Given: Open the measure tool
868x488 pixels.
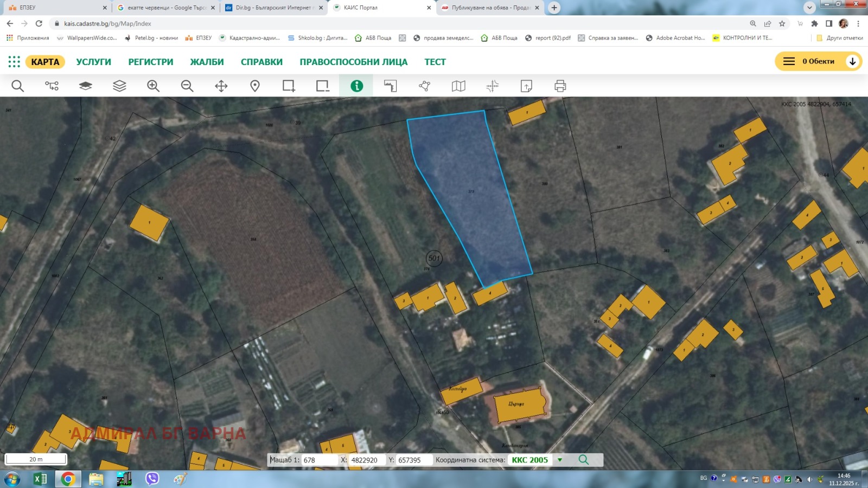Looking at the screenshot, I should coord(391,85).
